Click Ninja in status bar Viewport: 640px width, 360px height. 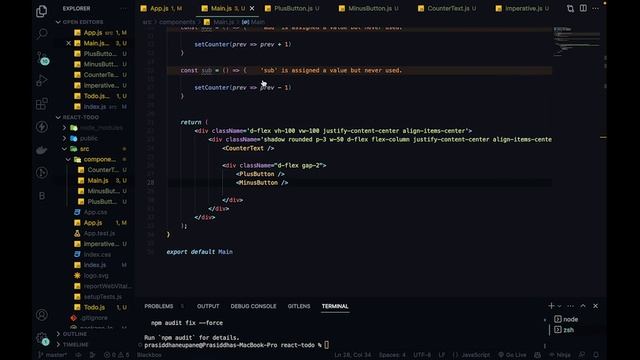click(x=560, y=355)
